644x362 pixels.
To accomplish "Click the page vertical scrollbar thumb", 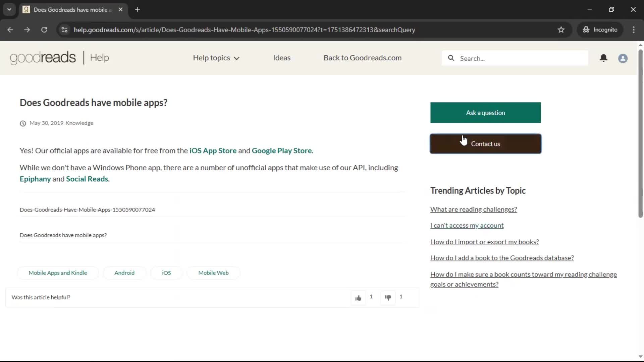I will point(640,133).
